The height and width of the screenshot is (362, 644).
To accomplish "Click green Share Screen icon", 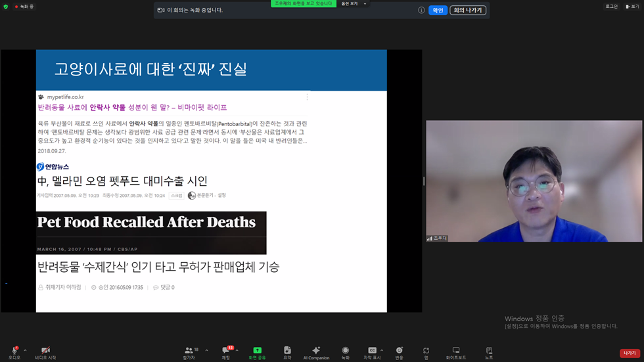I will click(257, 350).
